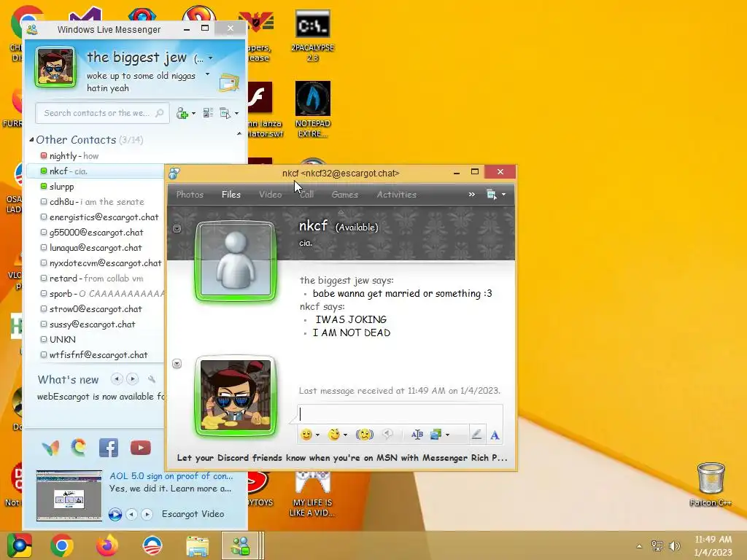Viewport: 747px width, 560px height.
Task: Open the Photos tab in conversation
Action: 190,194
